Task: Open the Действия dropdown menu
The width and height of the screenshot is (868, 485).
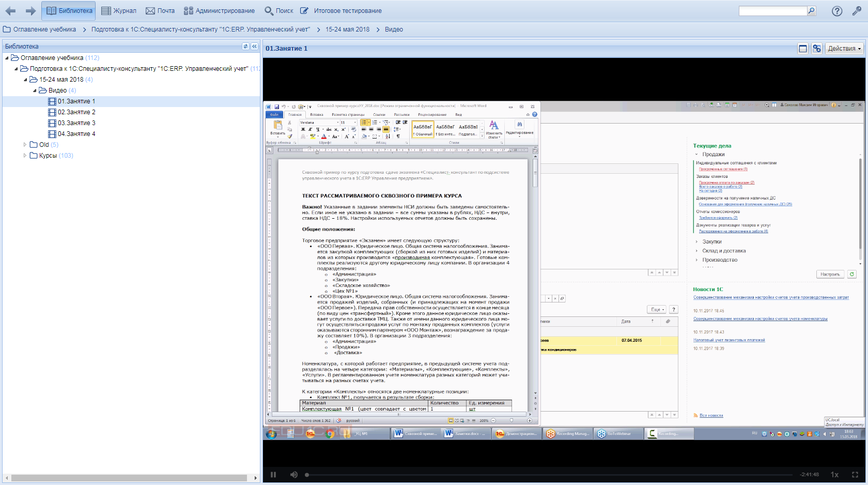Action: (845, 49)
